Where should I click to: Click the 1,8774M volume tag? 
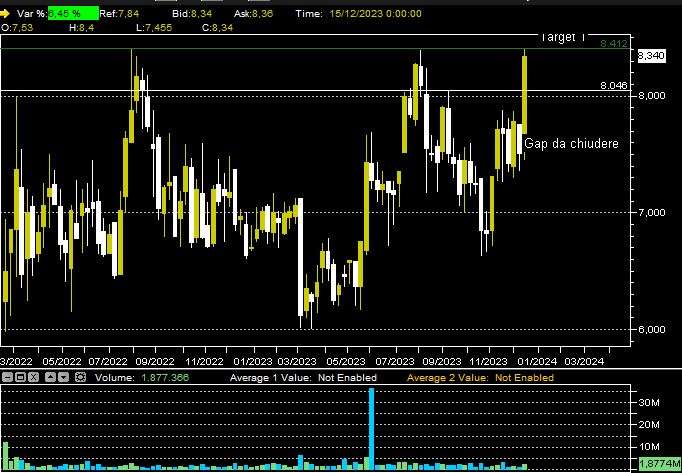click(660, 463)
